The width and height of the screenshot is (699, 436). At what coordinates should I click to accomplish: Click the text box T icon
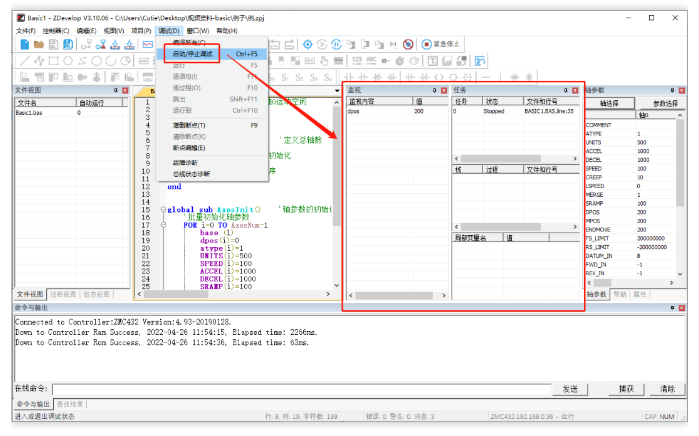[x=432, y=61]
